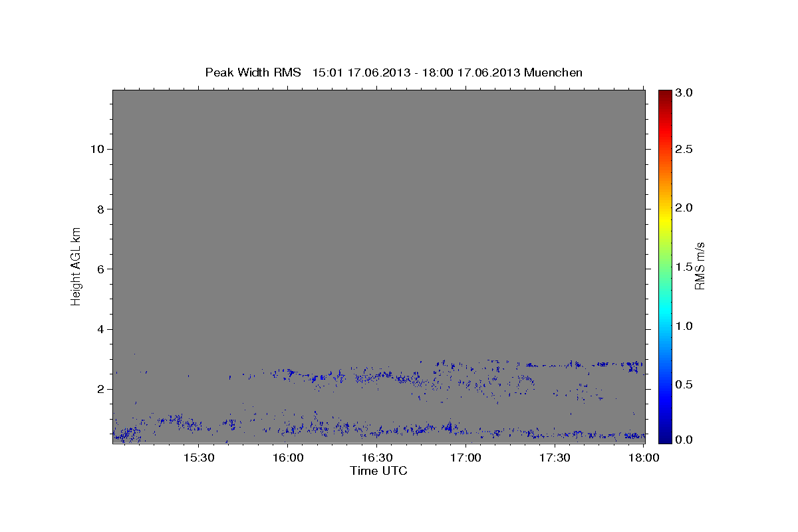Click the colorbar value 0.0
The image size is (798, 532).
685,440
